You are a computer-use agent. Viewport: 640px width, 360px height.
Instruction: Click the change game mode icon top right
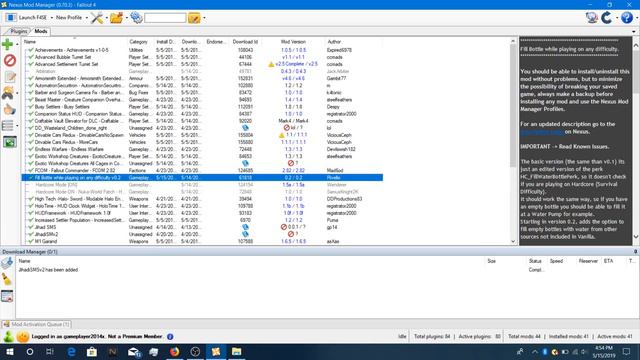pos(591,18)
